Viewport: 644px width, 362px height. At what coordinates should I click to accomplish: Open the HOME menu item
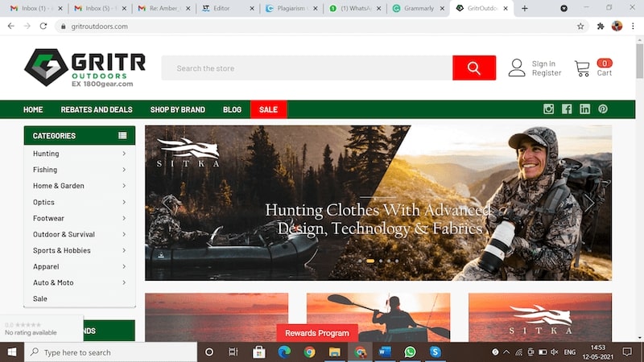[x=33, y=109]
